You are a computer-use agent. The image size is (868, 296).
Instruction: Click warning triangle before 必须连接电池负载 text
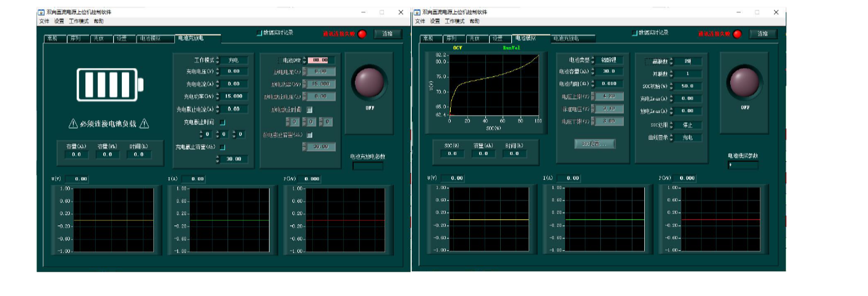point(72,124)
